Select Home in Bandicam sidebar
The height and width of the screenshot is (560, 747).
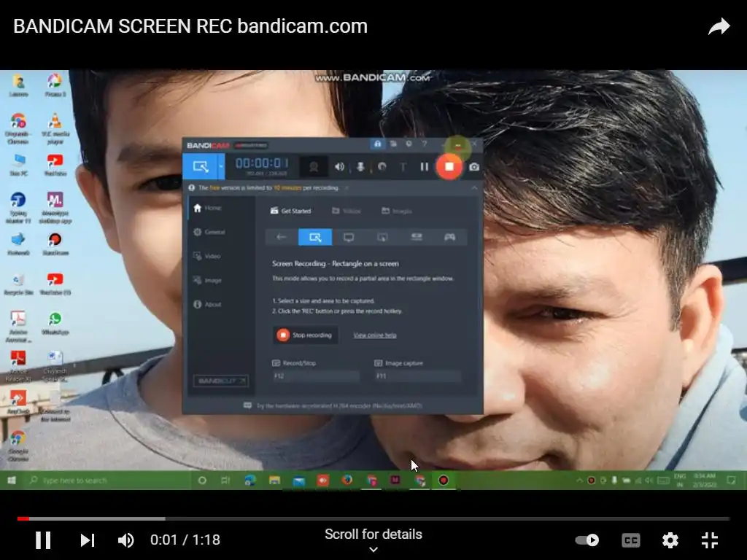point(208,208)
